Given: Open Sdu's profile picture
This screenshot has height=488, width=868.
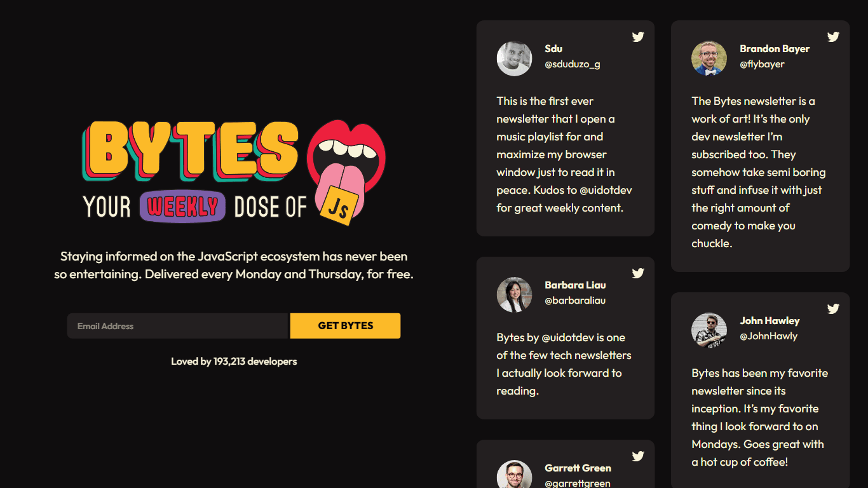Looking at the screenshot, I should [514, 58].
